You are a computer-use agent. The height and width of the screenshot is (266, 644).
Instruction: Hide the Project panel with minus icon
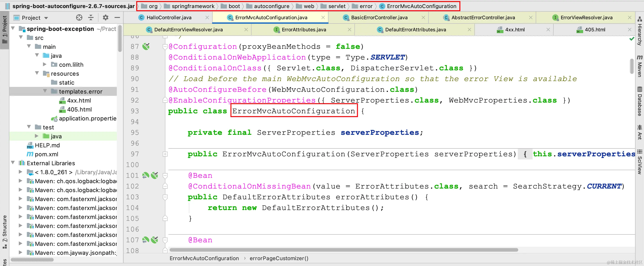click(117, 17)
